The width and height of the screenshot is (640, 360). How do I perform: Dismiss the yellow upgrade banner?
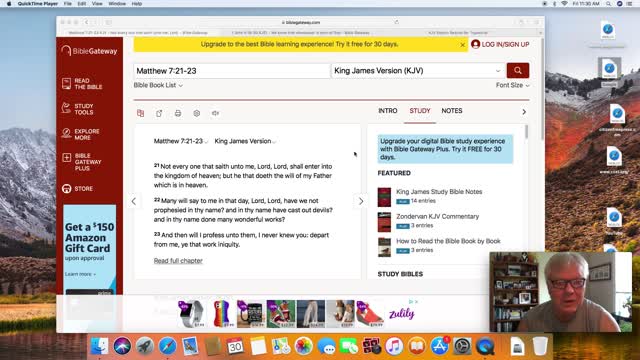(x=462, y=45)
